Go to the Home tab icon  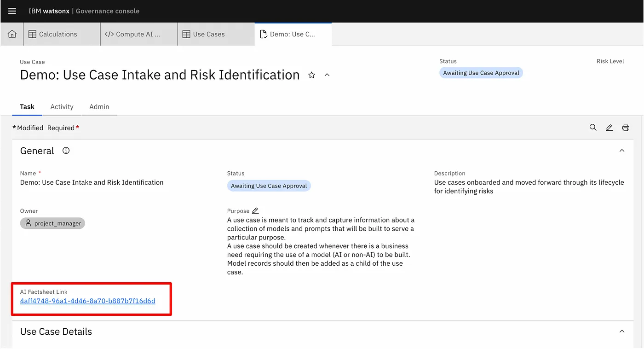(12, 34)
